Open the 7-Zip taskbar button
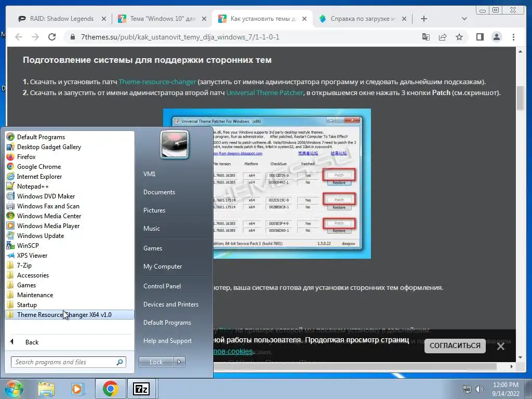This screenshot has height=399, width=532. click(x=141, y=389)
